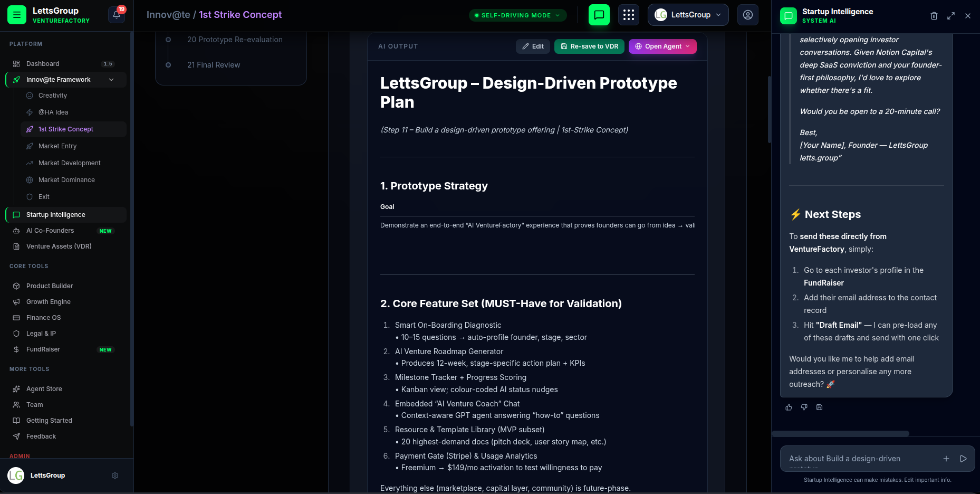Open Dashboard from the sidebar
980x494 pixels.
pos(66,64)
